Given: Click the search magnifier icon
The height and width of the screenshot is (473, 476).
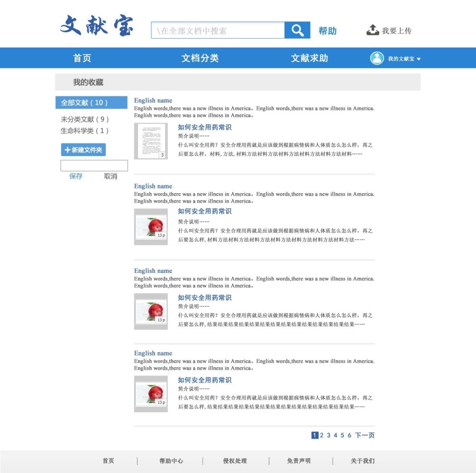Looking at the screenshot, I should [x=296, y=30].
